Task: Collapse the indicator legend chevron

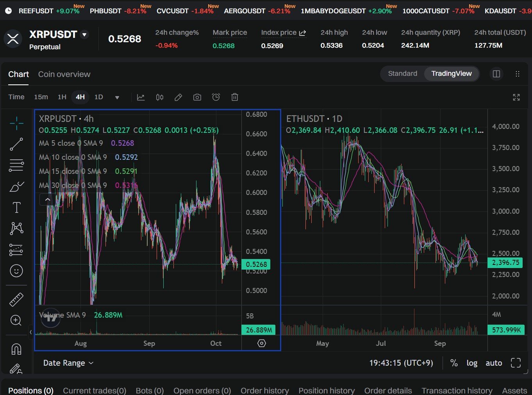Action: (48, 200)
